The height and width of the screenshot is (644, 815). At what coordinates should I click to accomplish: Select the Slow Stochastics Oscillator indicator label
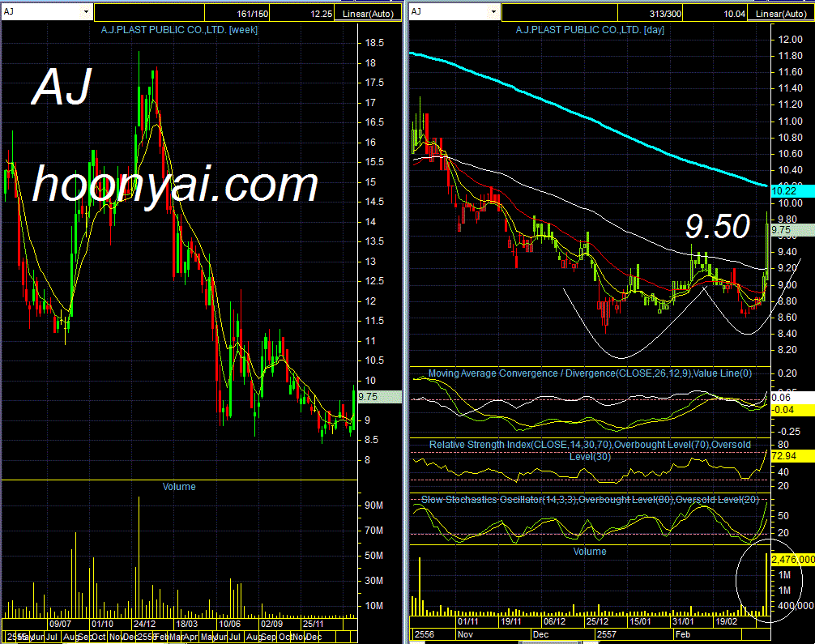point(590,500)
